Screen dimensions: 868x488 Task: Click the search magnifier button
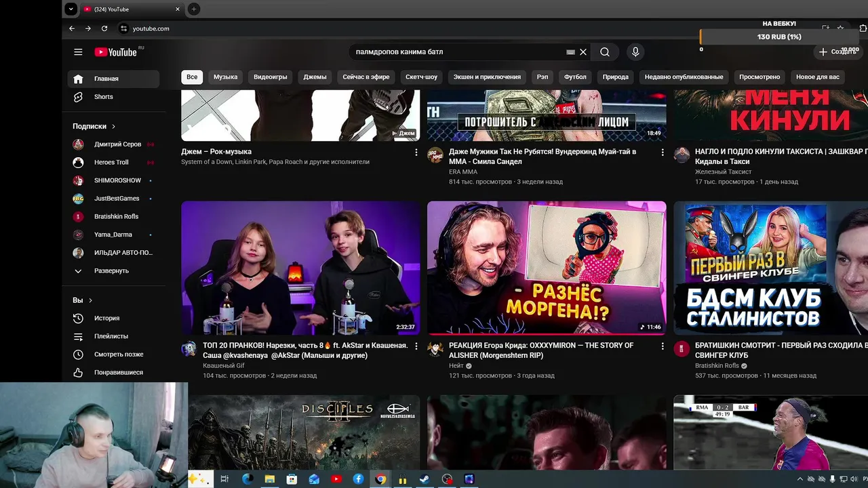(x=605, y=52)
